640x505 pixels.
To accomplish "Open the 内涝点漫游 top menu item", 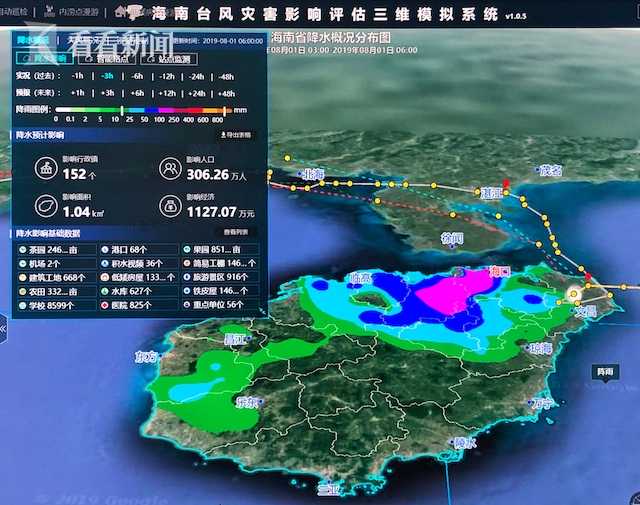I will (79, 12).
